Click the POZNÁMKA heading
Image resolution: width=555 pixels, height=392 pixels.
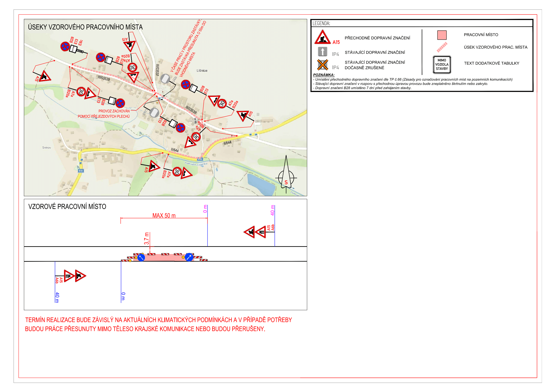324,75
